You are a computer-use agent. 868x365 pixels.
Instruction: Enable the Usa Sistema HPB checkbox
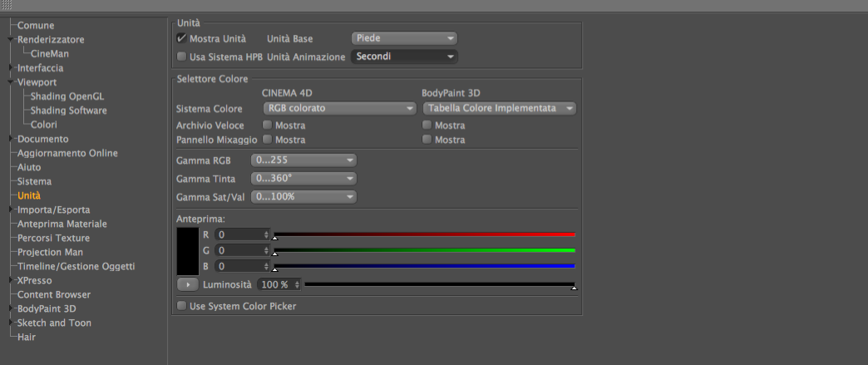click(182, 57)
